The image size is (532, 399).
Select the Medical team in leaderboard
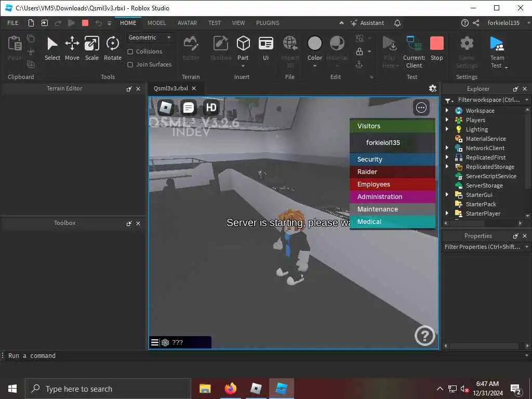[x=392, y=221]
